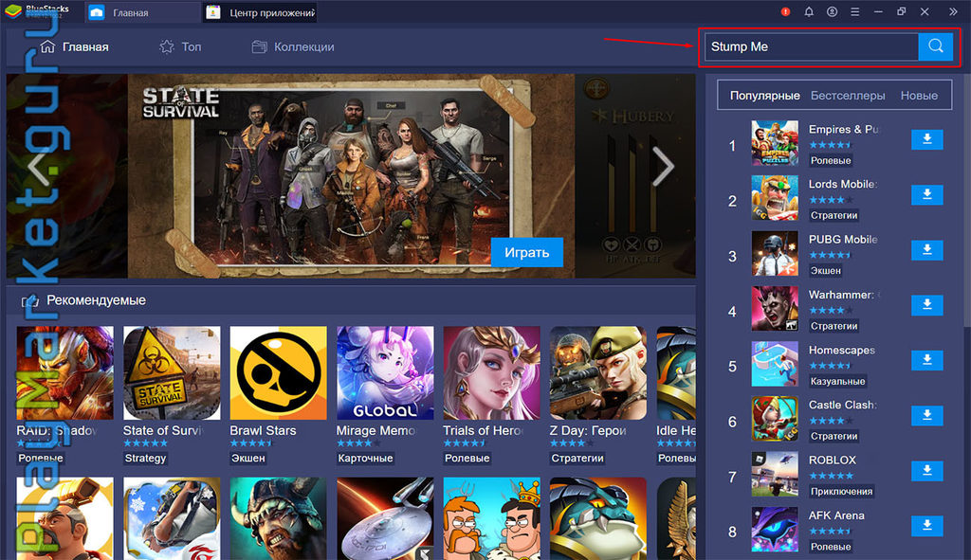
Task: Click the Homescapes title text
Action: pyautogui.click(x=842, y=350)
